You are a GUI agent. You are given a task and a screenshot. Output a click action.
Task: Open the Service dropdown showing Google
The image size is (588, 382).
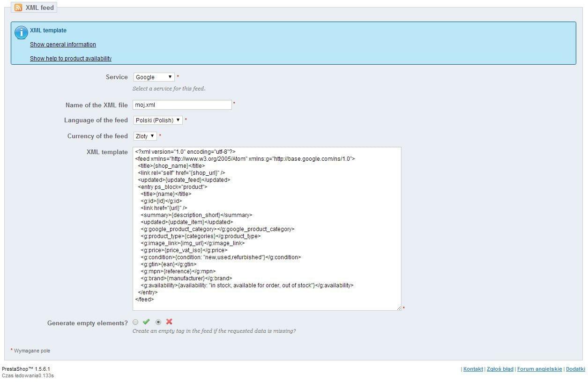154,77
